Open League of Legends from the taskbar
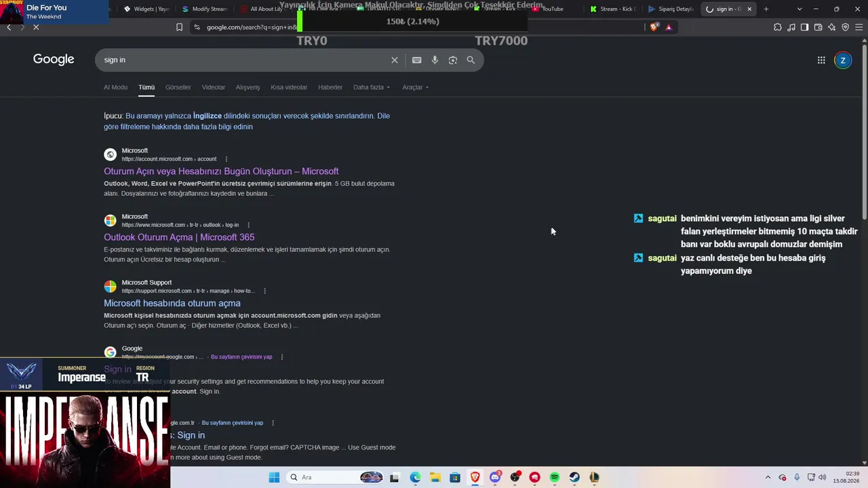Image resolution: width=868 pixels, height=488 pixels. point(594,477)
